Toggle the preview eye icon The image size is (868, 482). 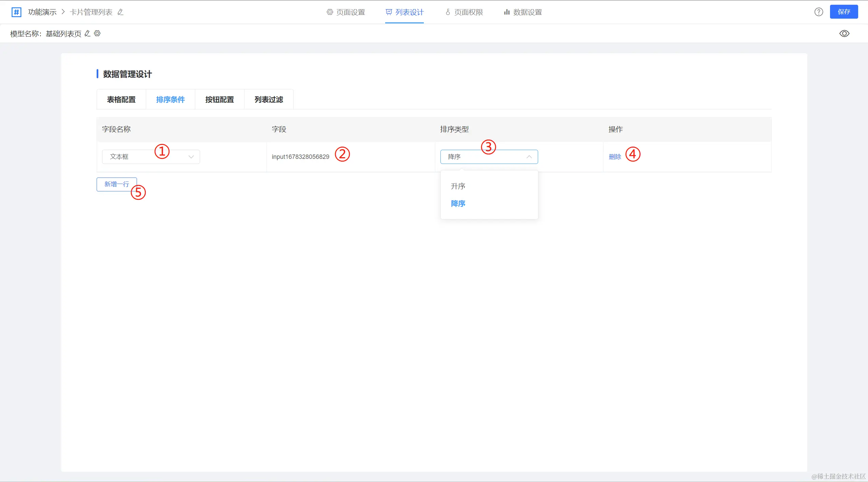pos(844,33)
